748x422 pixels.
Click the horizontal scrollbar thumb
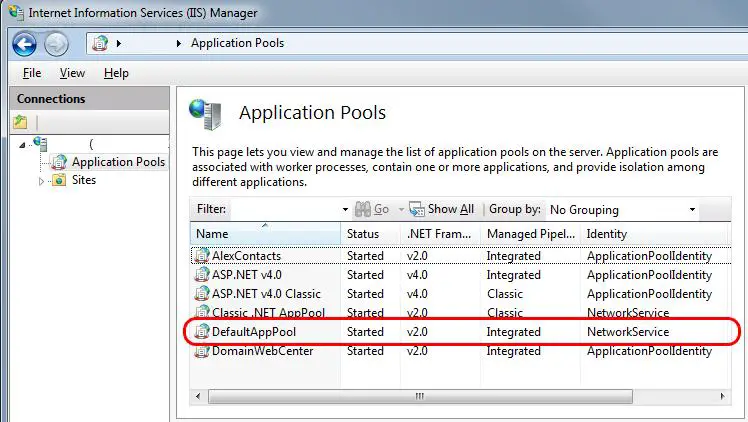pyautogui.click(x=420, y=396)
